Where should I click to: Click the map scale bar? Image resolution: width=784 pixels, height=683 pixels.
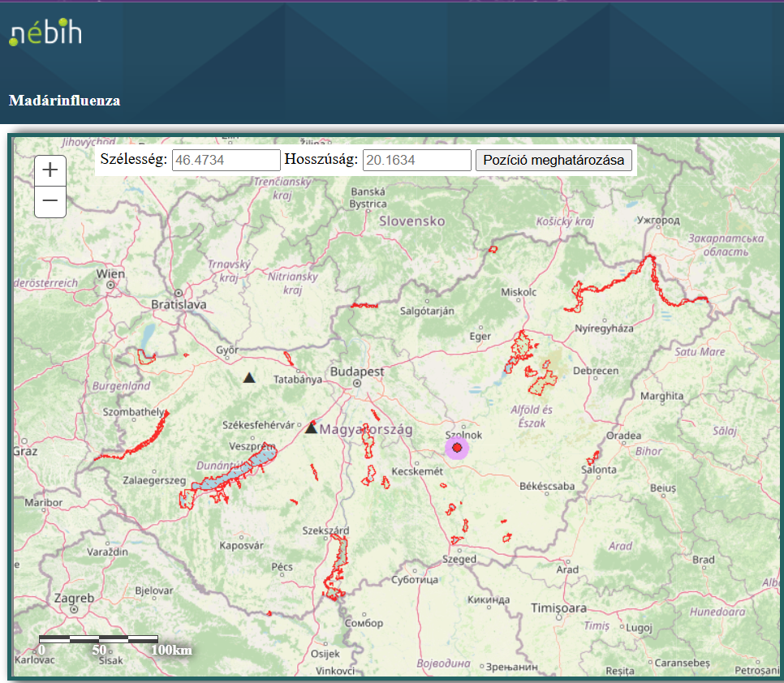click(98, 639)
